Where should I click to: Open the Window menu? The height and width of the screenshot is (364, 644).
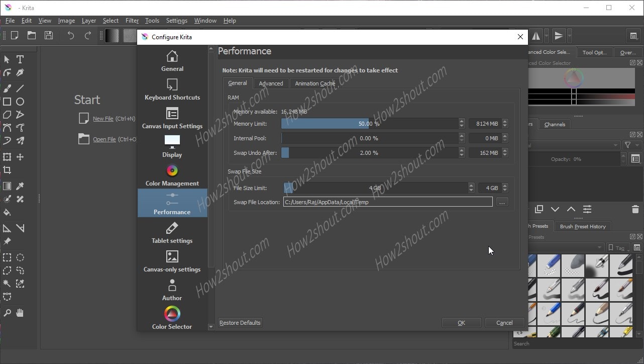click(x=205, y=21)
